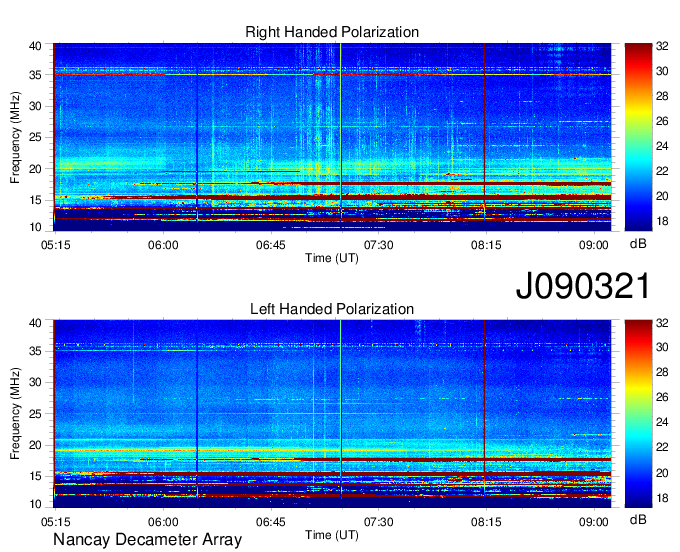The height and width of the screenshot is (552, 680).
Task: Click the 15 MHz tick on Left Handed plot
Action: [x=35, y=477]
